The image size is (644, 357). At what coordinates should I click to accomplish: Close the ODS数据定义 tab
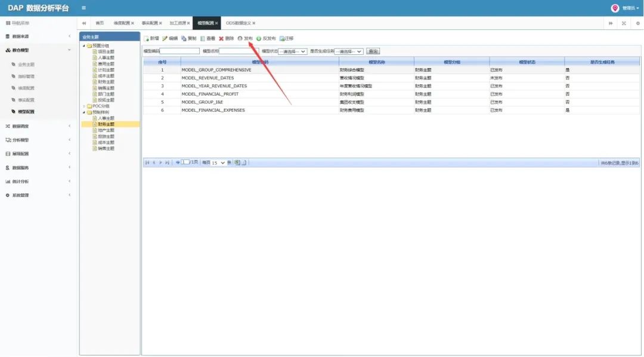[x=254, y=23]
